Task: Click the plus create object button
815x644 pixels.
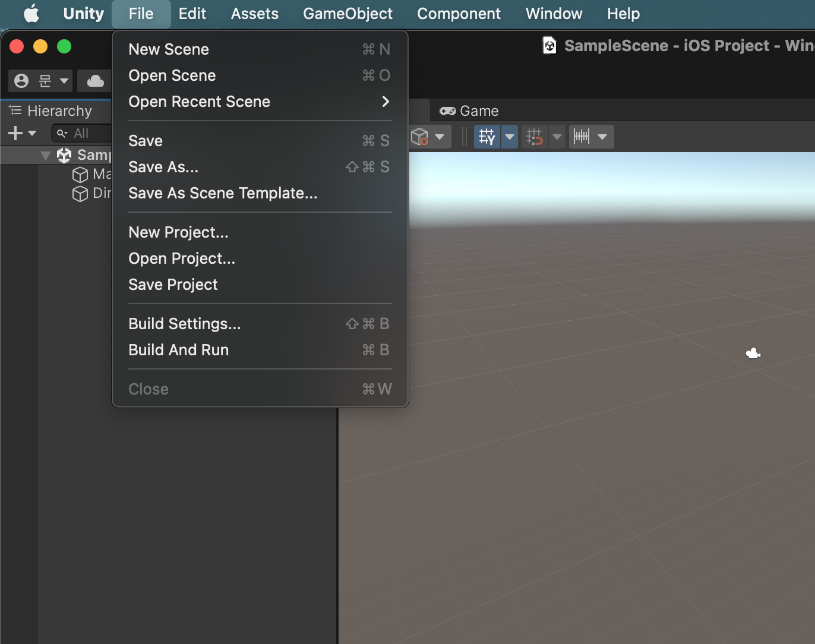Action: pyautogui.click(x=15, y=133)
